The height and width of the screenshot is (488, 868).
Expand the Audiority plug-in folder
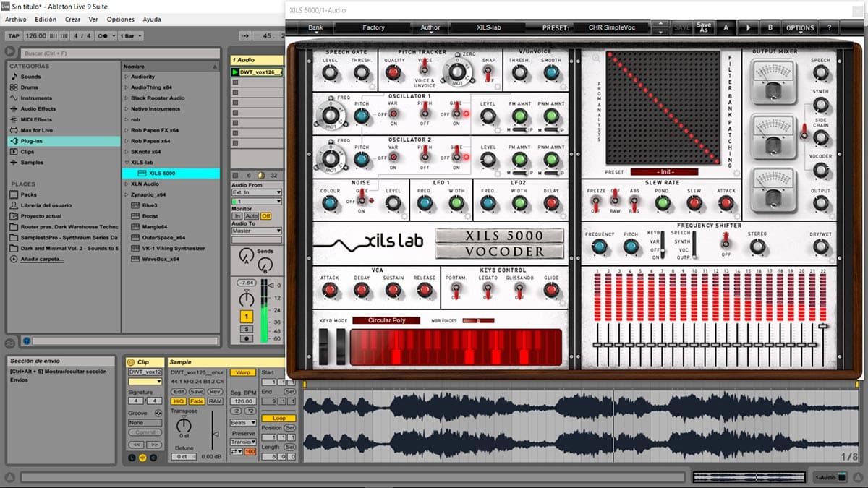(127, 77)
